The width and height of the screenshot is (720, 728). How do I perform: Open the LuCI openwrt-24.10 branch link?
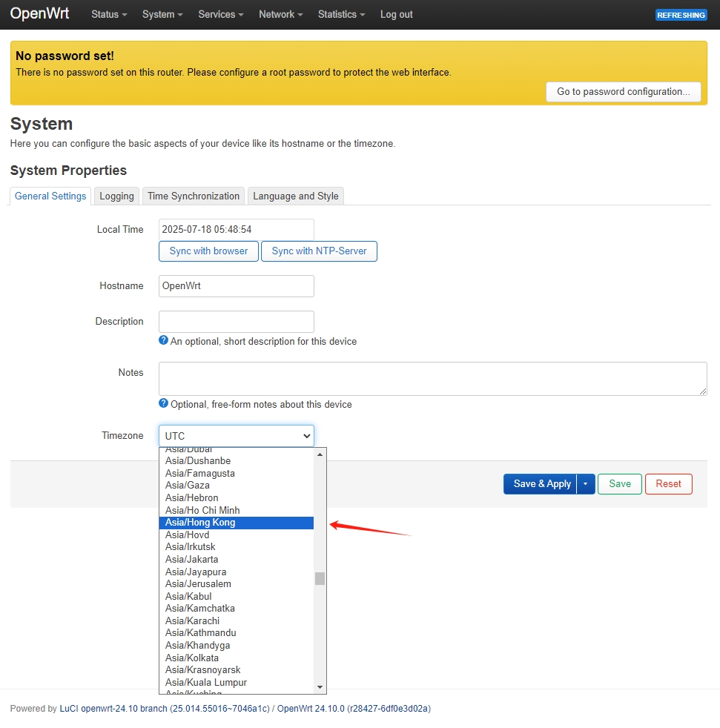(x=165, y=709)
